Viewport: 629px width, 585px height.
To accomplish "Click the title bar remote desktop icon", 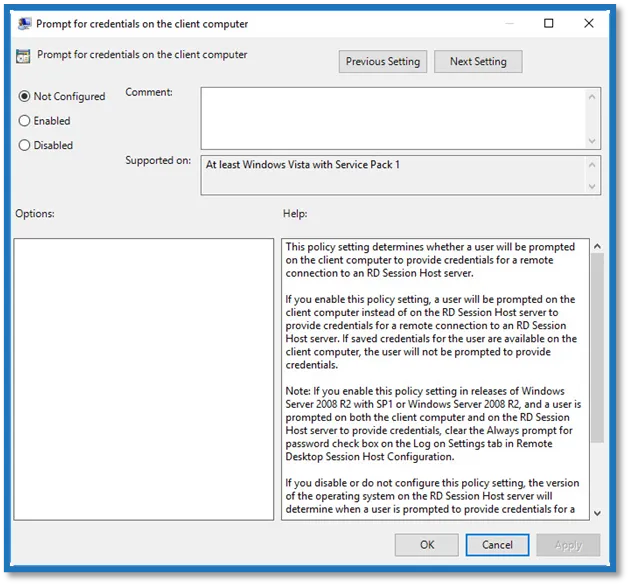I will click(x=24, y=24).
